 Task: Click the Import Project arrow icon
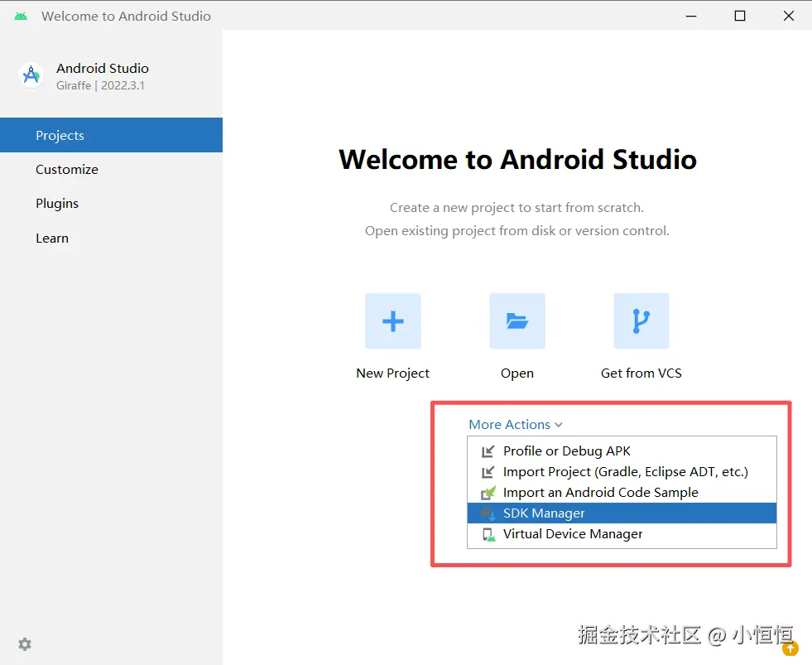coord(488,472)
